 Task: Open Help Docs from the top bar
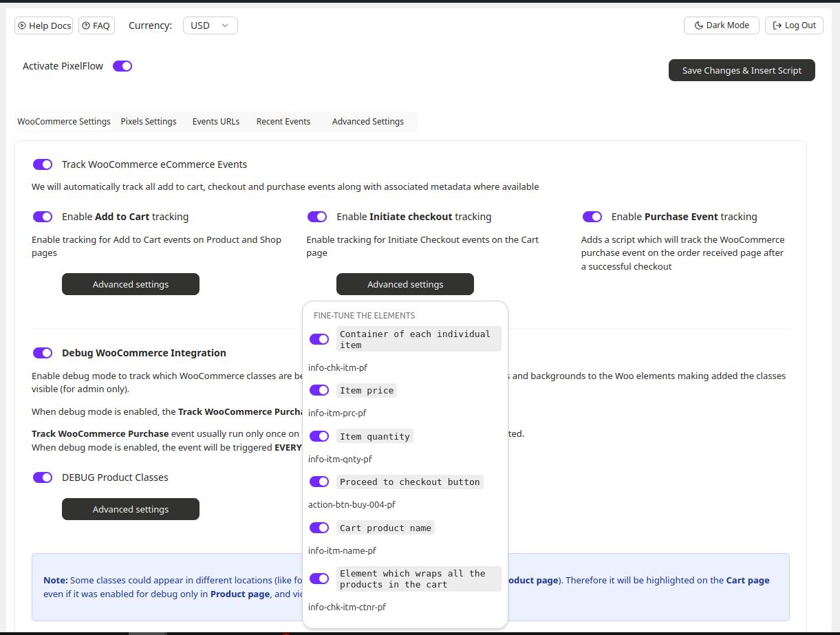pos(43,25)
